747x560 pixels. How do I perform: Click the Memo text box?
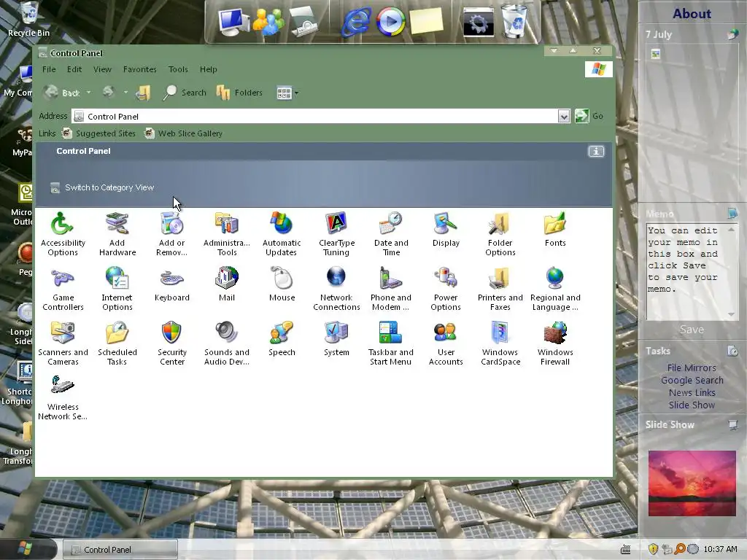click(x=686, y=271)
